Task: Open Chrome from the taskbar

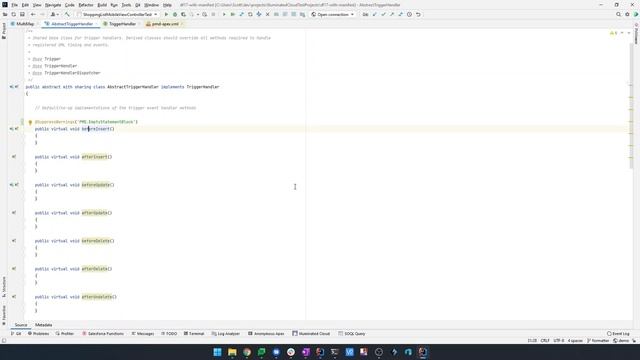Action: coord(247,352)
